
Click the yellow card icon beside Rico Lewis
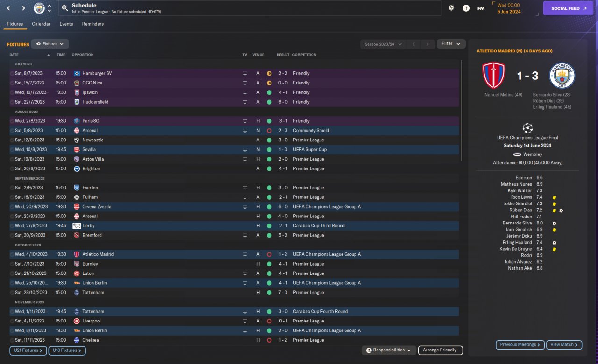pos(555,197)
